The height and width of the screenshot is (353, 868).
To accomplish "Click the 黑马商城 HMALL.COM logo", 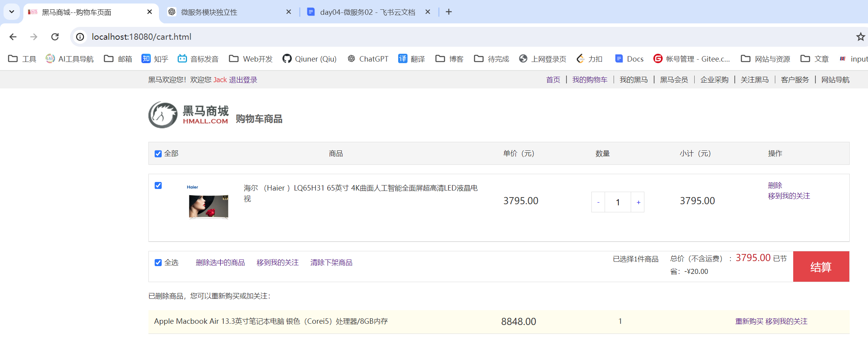I will point(189,115).
